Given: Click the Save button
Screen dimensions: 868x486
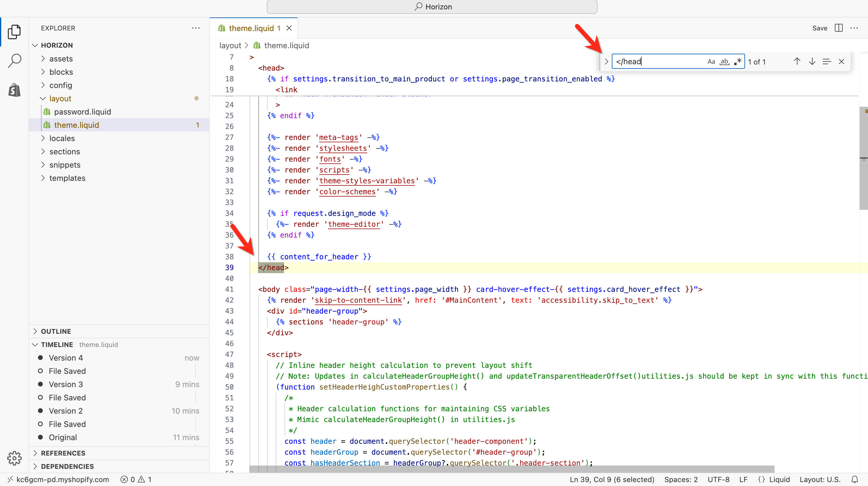Looking at the screenshot, I should pyautogui.click(x=819, y=28).
